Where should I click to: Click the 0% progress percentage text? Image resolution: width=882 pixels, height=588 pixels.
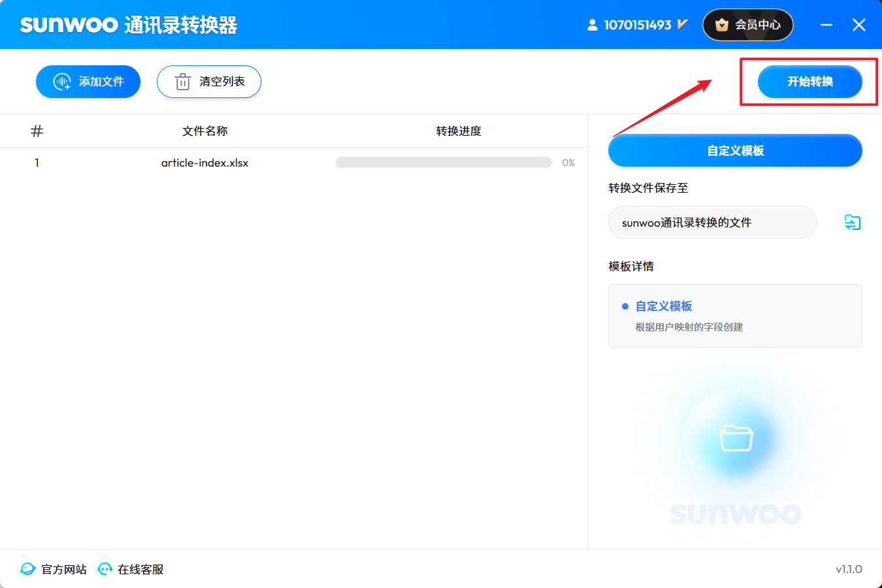point(568,163)
